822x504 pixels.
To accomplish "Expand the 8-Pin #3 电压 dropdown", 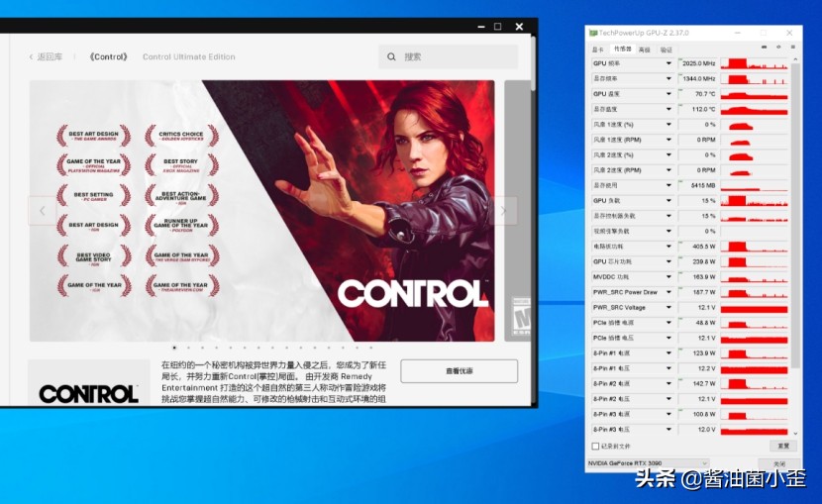I will point(668,430).
